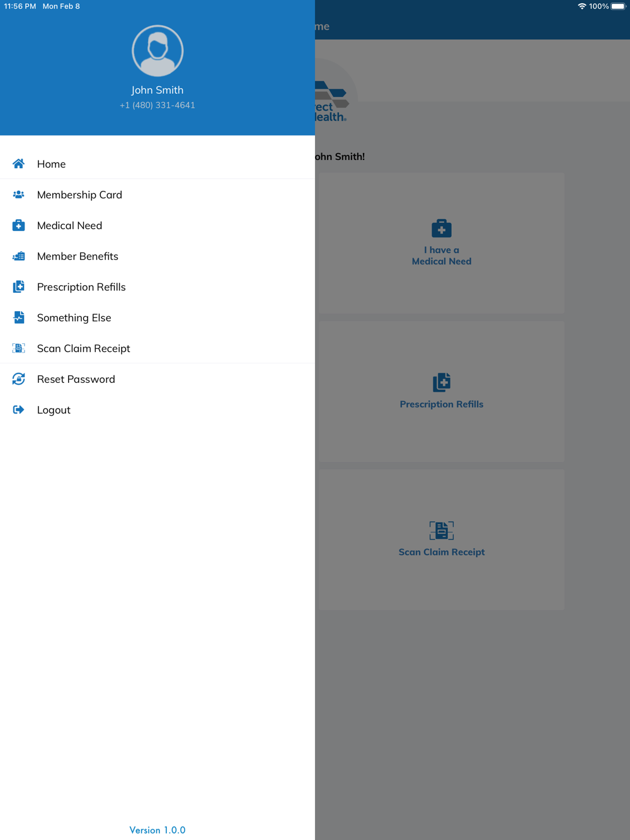630x840 pixels.
Task: Choose Reset Password menu item
Action: point(157,379)
